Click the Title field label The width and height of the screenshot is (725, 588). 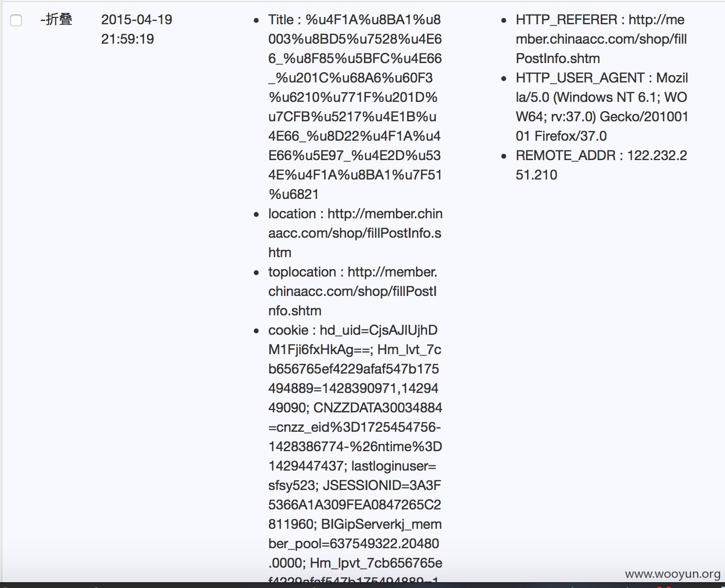click(x=281, y=19)
